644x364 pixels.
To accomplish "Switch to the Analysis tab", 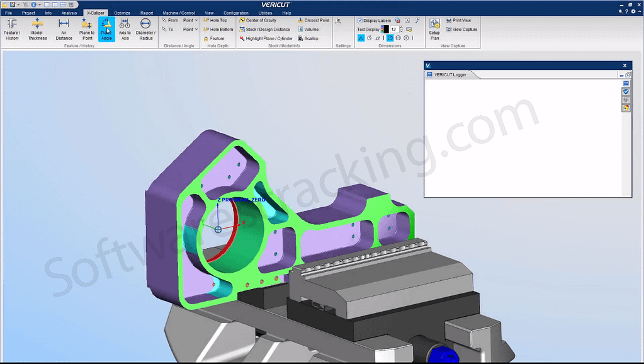I will click(69, 13).
